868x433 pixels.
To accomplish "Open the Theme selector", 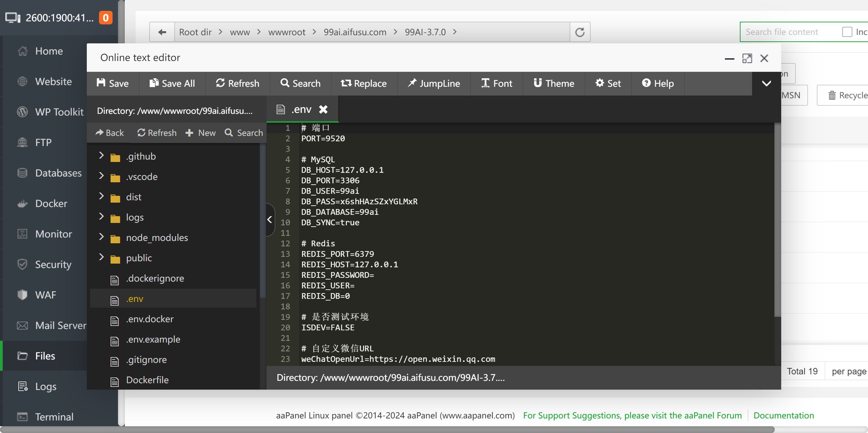I will pos(554,83).
